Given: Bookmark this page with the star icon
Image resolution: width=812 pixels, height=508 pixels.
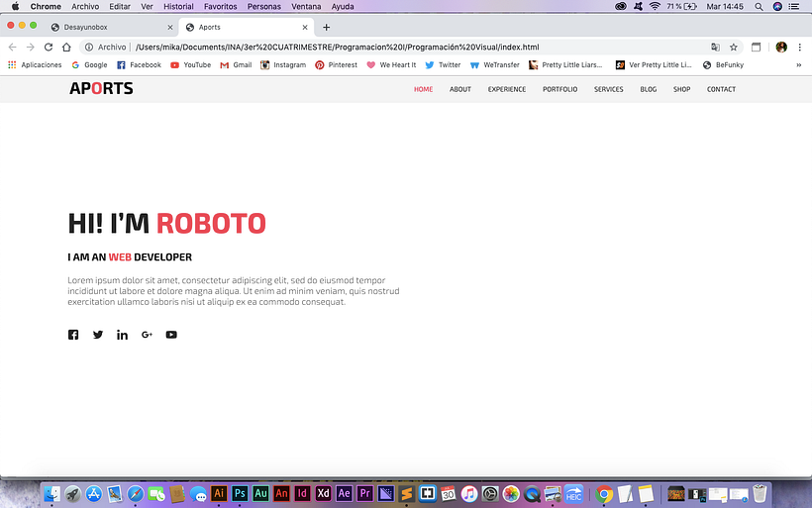Looking at the screenshot, I should (734, 48).
